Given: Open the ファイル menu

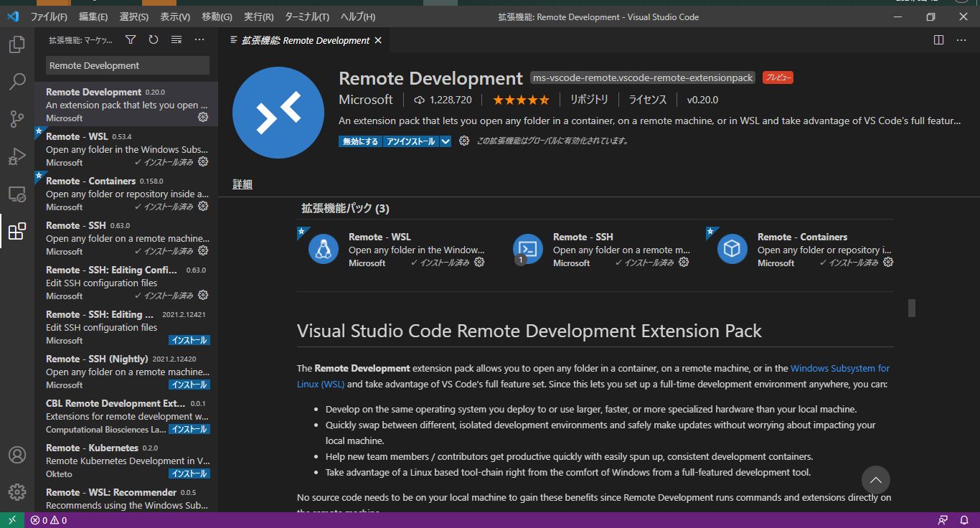Looking at the screenshot, I should coord(48,16).
